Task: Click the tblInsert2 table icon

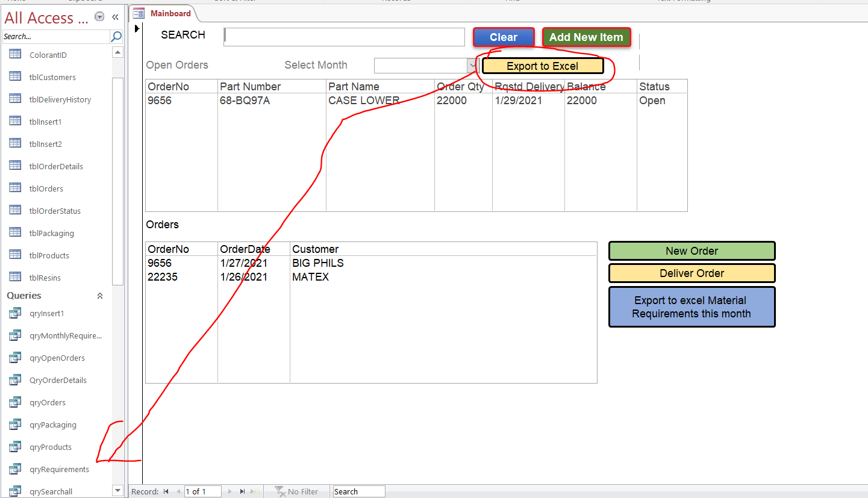Action: click(x=16, y=144)
